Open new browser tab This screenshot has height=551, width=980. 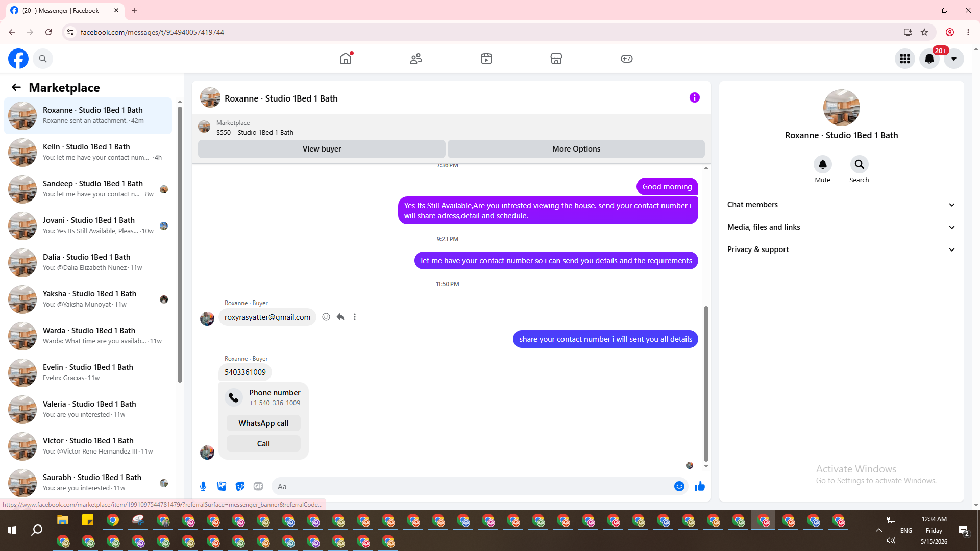tap(135, 10)
